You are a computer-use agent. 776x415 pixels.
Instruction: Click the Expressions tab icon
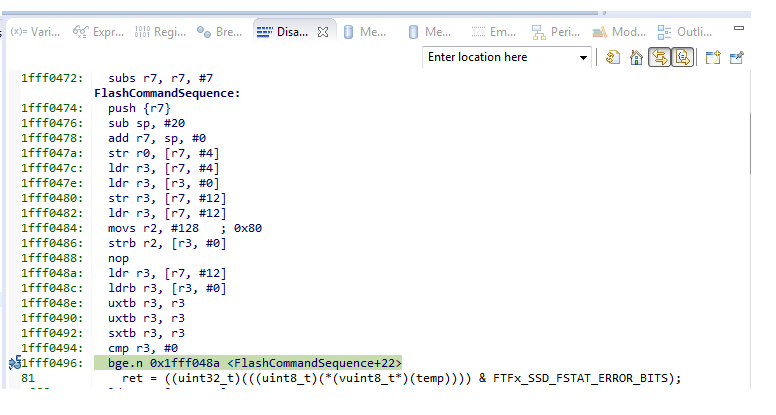[x=80, y=32]
